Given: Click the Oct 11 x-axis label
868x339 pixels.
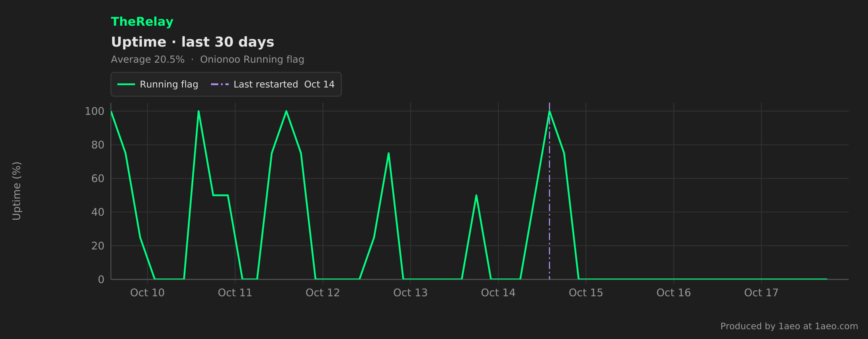Looking at the screenshot, I should (235, 293).
